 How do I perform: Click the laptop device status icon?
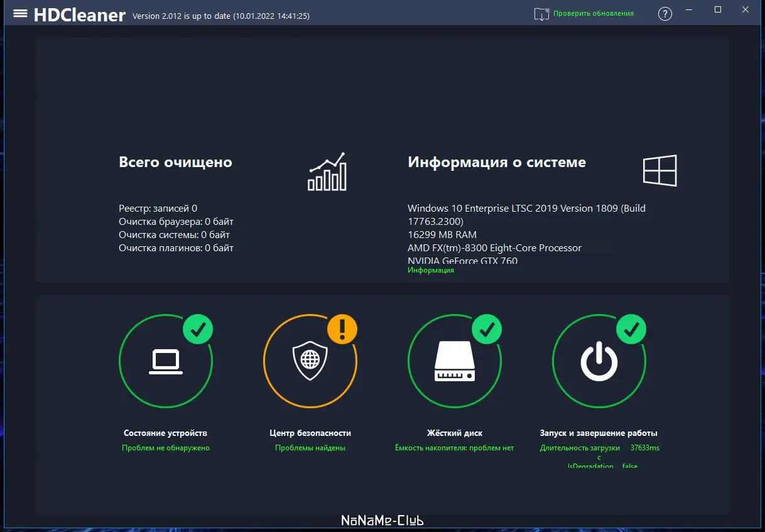[x=166, y=361]
